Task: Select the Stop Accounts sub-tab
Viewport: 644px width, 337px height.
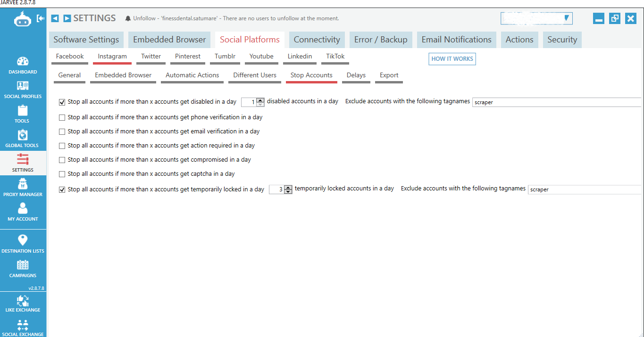Action: (311, 75)
